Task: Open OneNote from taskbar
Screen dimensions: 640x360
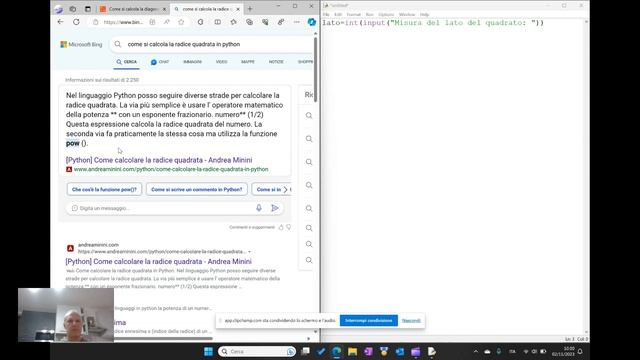Action: (368, 351)
